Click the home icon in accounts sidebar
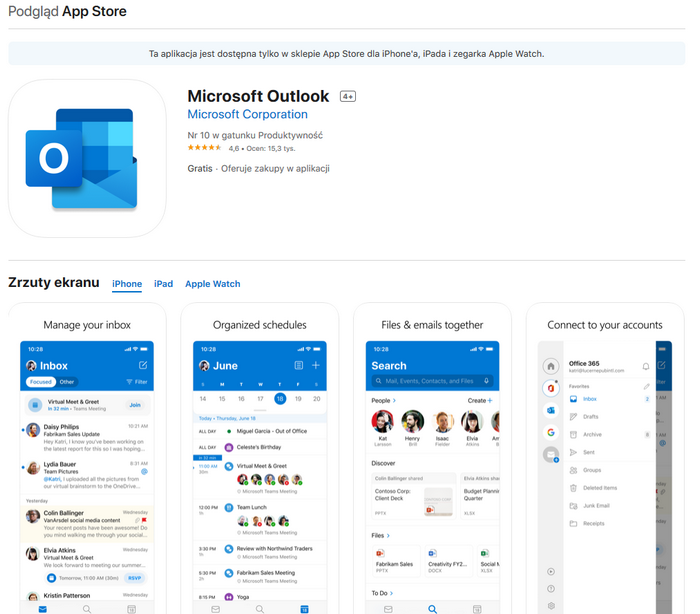 (551, 366)
